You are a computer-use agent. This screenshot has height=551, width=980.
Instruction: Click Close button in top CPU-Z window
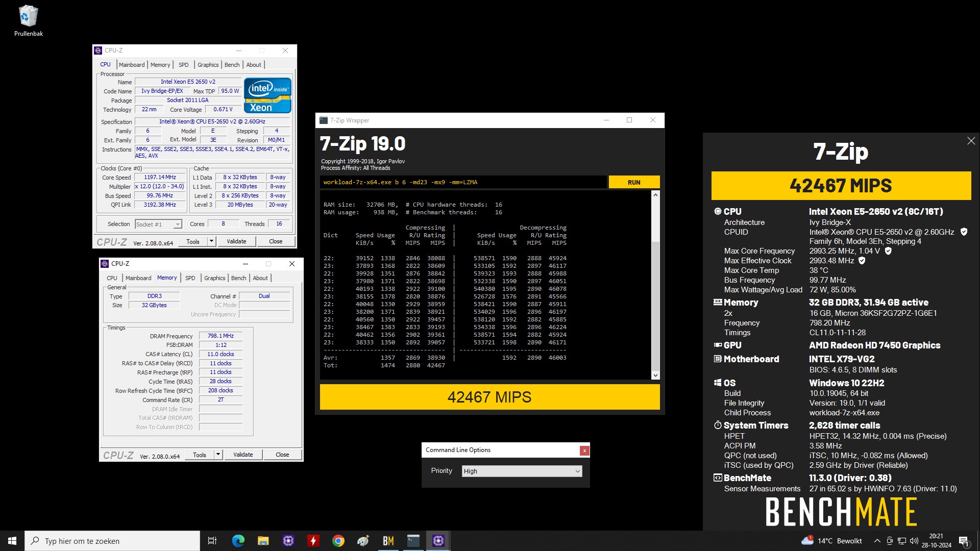pos(276,241)
